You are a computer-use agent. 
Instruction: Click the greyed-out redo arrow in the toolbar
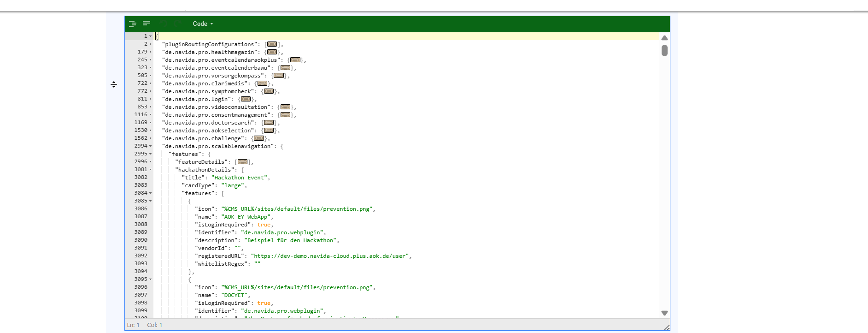(178, 24)
